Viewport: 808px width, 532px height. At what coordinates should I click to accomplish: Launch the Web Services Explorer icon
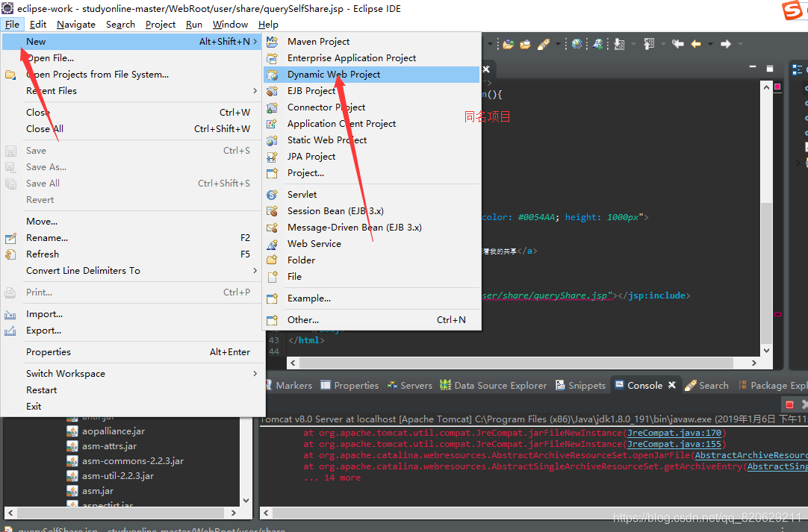(597, 44)
